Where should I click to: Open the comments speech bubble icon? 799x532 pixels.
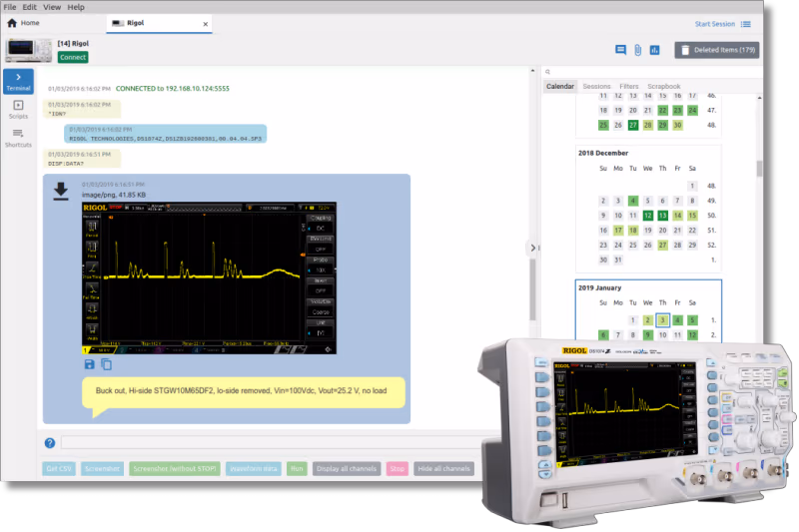(x=620, y=50)
